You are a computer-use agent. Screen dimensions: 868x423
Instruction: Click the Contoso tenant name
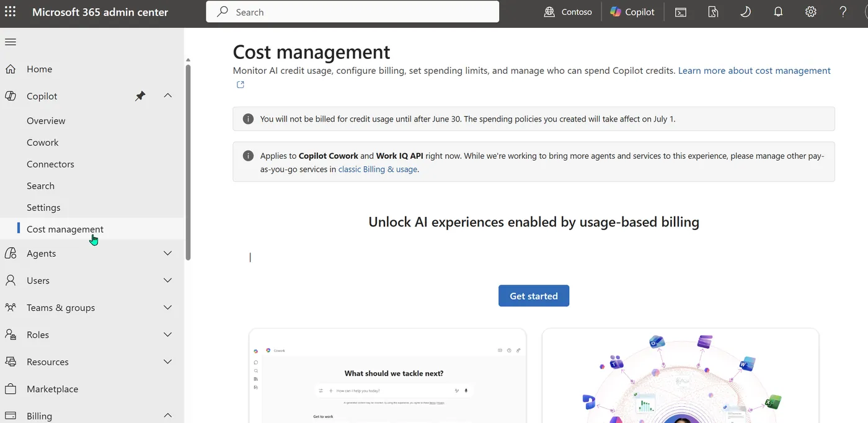coord(577,12)
